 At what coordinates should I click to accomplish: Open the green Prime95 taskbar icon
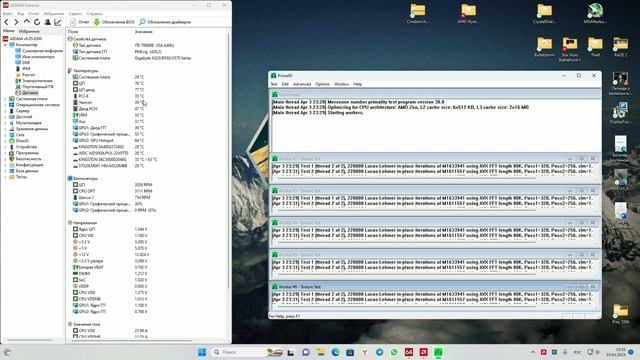click(438, 352)
